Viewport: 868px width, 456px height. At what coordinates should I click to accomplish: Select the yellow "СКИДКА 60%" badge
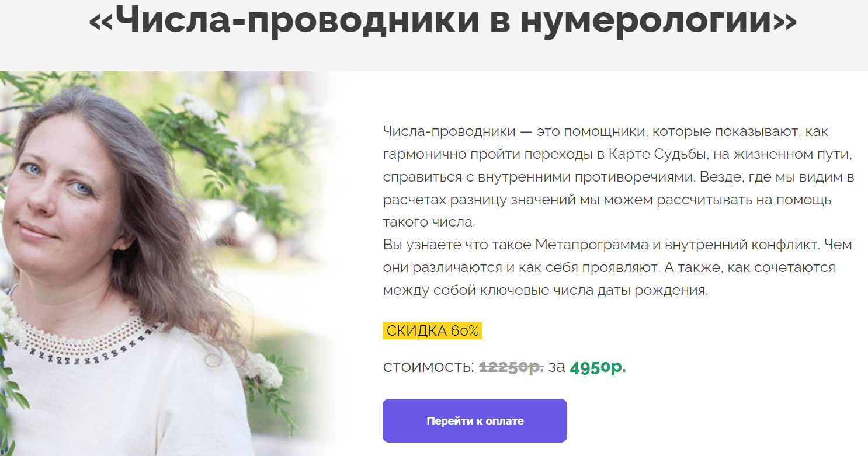coord(432,331)
